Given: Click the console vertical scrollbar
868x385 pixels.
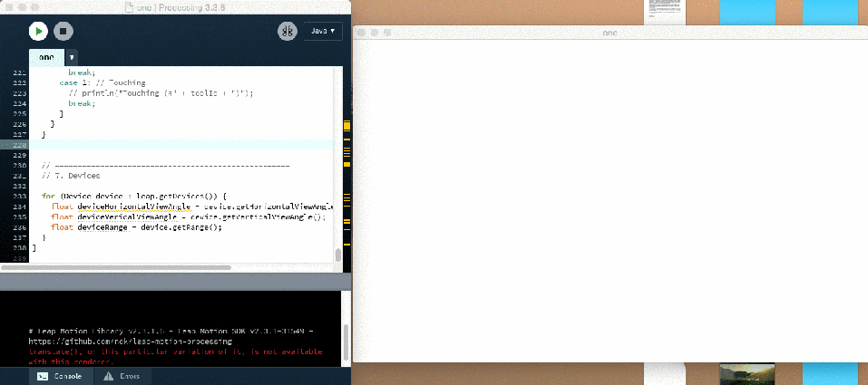Looking at the screenshot, I should pos(345,335).
